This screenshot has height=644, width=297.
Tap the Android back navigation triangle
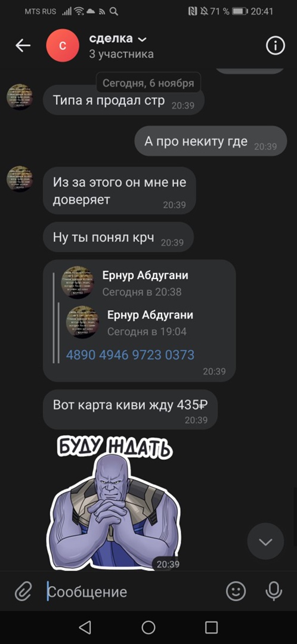85,627
